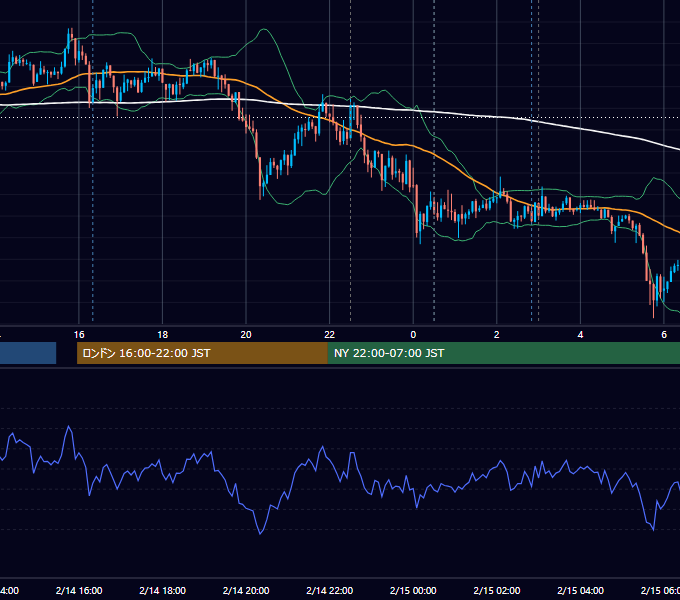Screen dimensions: 680x600
Task: Click the 2/15 04:00 time label
Action: (580, 590)
